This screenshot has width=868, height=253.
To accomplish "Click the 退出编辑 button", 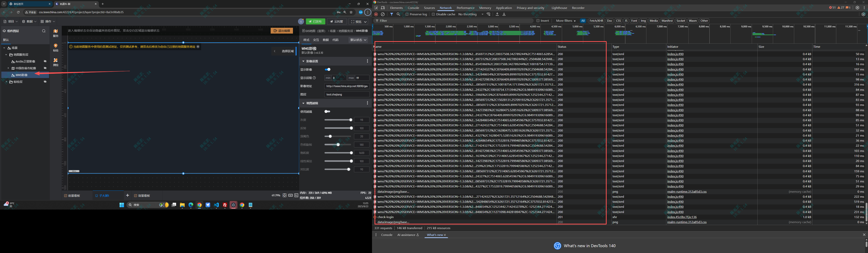I will point(282,31).
